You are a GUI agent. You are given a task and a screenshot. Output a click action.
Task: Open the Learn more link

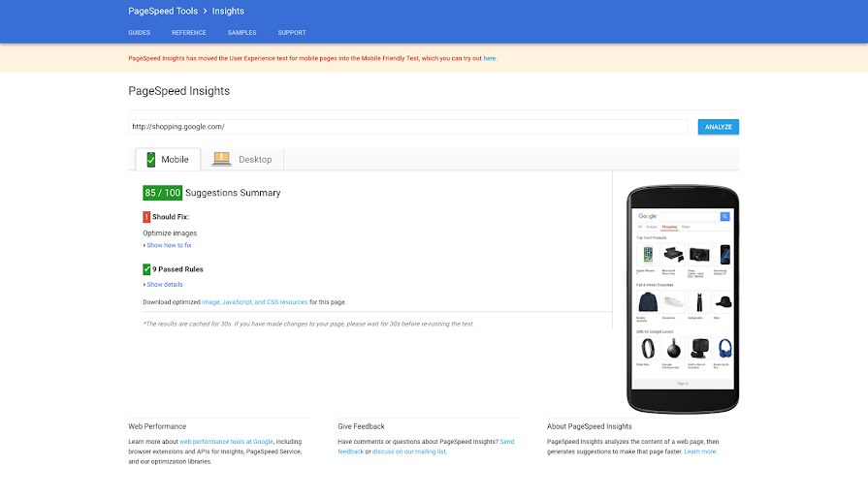(699, 451)
